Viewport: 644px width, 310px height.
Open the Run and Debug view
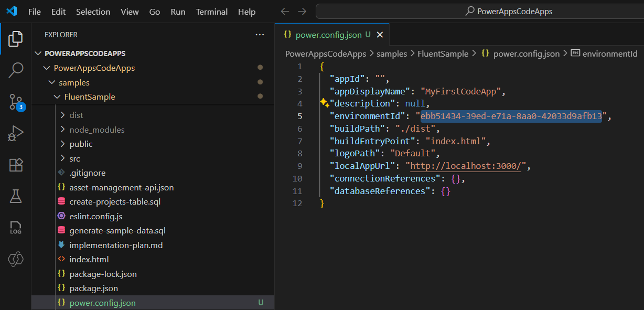[x=16, y=133]
